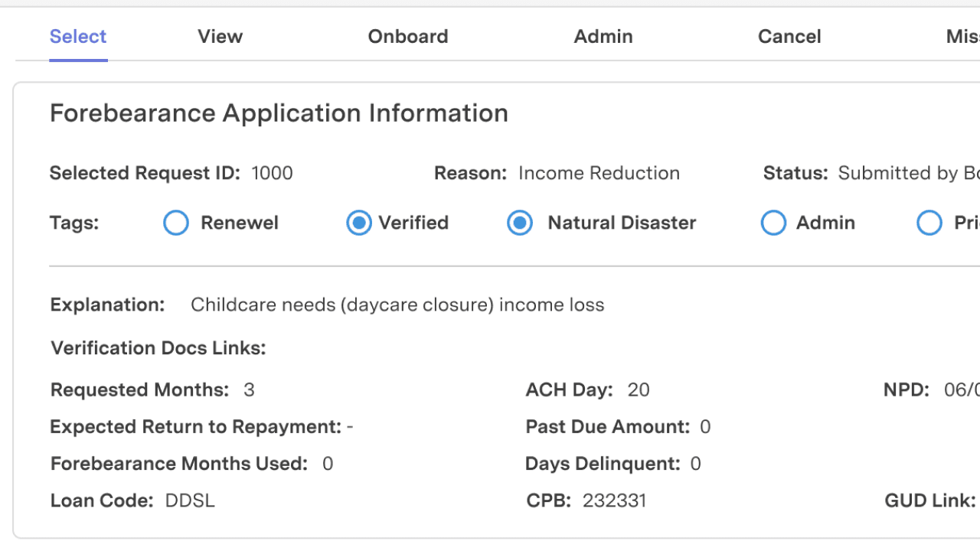Select the Admin tag radio button

pyautogui.click(x=773, y=223)
